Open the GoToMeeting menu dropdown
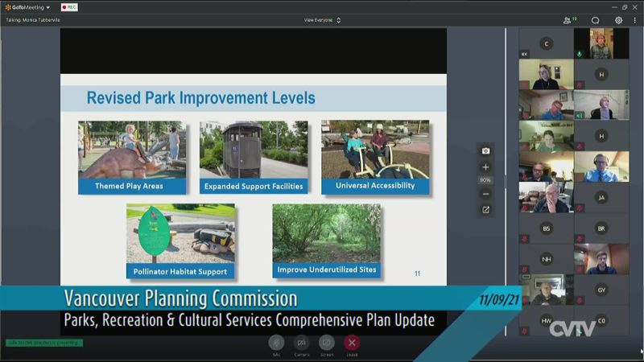Screen dimensions: 644x362 [x=27, y=7]
